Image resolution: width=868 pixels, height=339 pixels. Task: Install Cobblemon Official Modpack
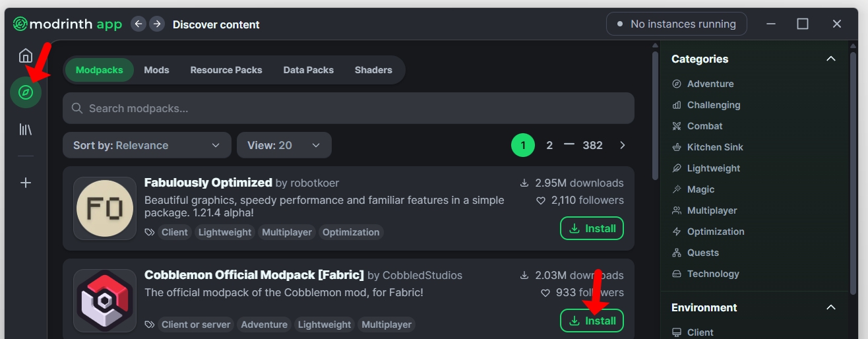[592, 321]
